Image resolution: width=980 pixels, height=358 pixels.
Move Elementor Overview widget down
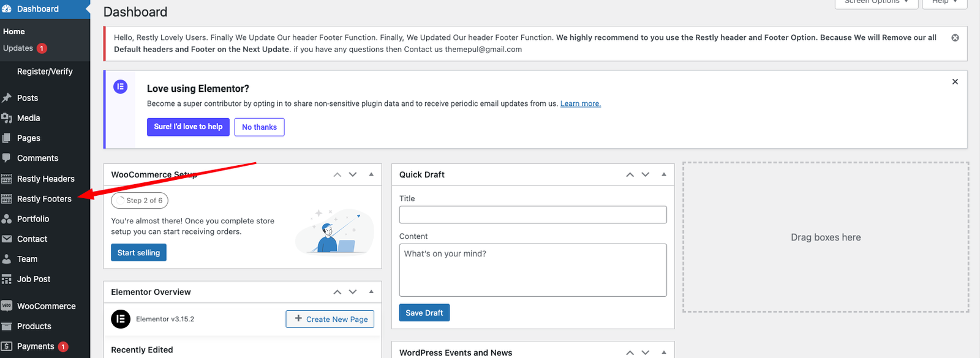point(353,292)
